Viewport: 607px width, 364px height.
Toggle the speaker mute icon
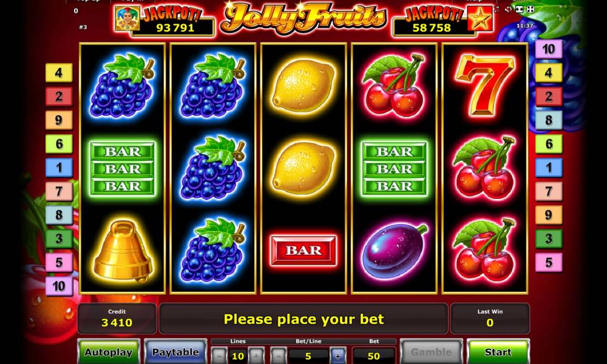point(508,9)
